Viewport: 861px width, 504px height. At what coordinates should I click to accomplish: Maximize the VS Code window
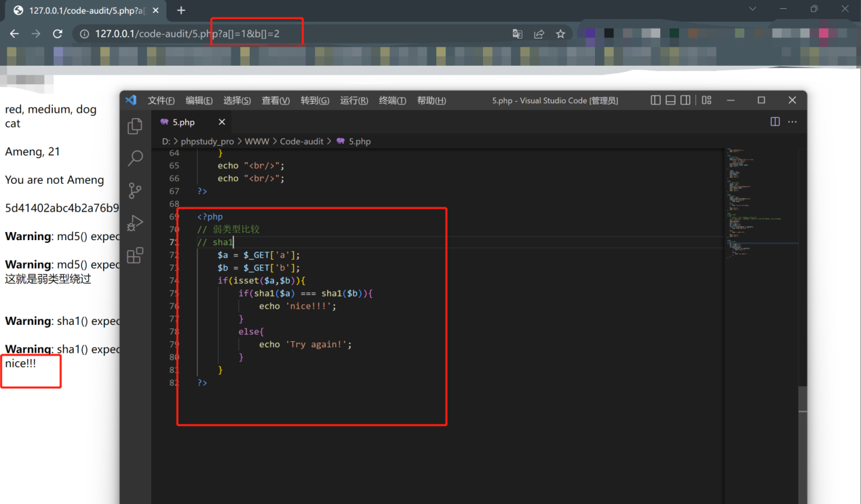761,100
